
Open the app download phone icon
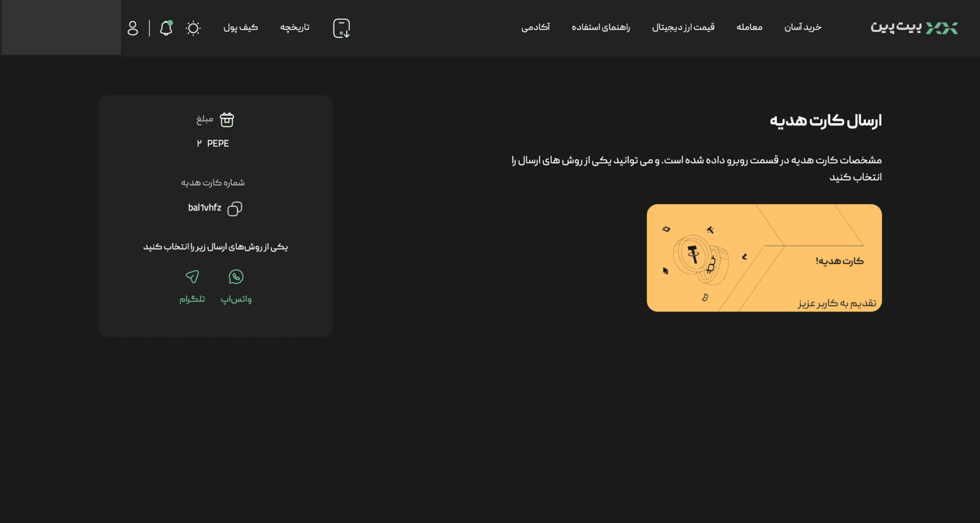point(341,28)
